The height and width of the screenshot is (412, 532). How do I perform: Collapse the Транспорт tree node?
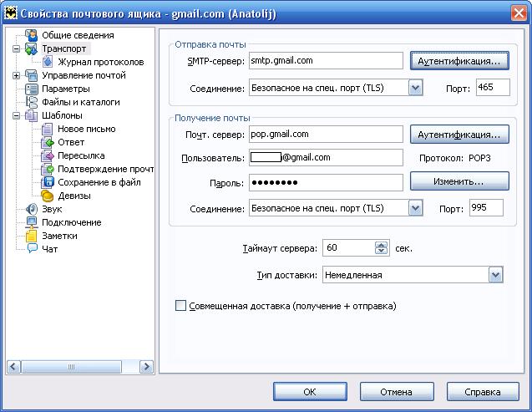(16, 48)
